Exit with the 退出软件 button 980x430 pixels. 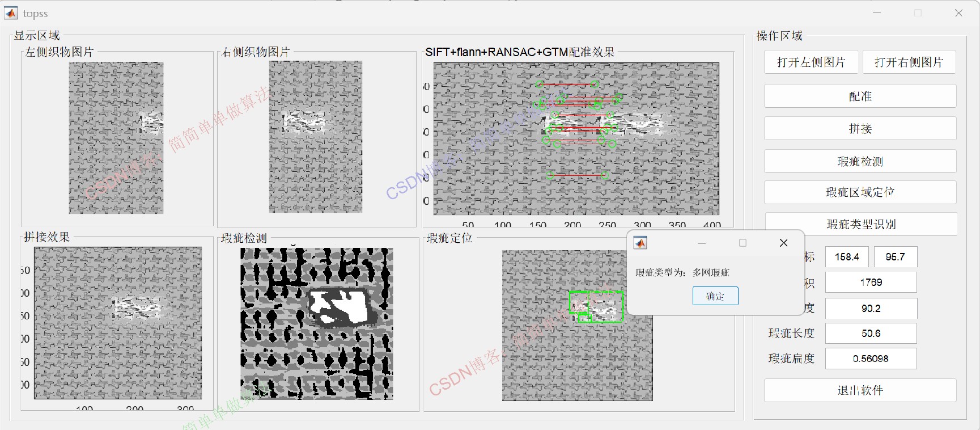pos(860,390)
